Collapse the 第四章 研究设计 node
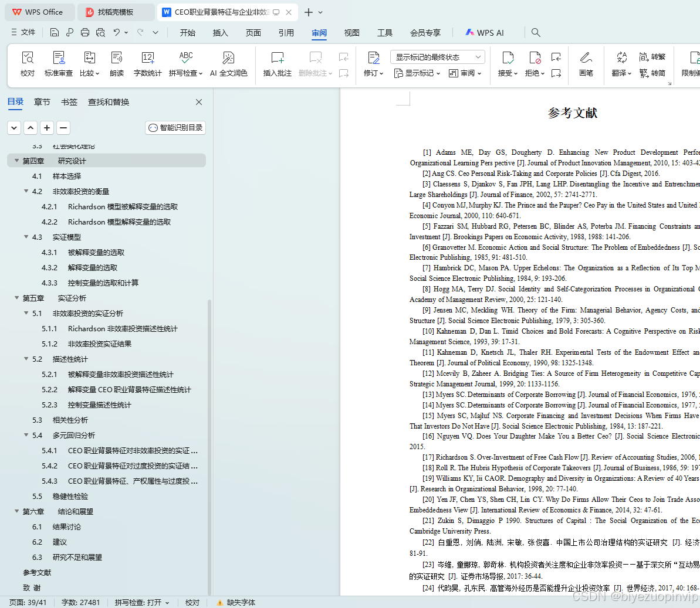This screenshot has height=608, width=700. pyautogui.click(x=16, y=161)
